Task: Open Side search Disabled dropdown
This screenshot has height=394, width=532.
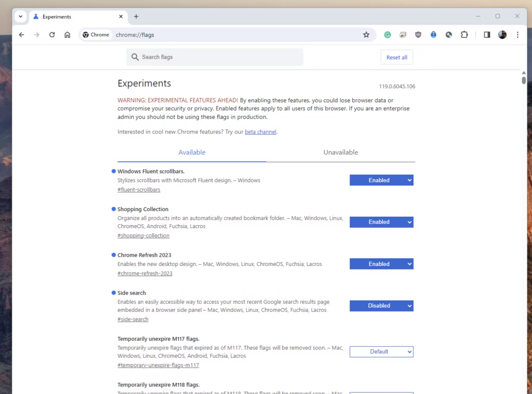Action: (381, 306)
